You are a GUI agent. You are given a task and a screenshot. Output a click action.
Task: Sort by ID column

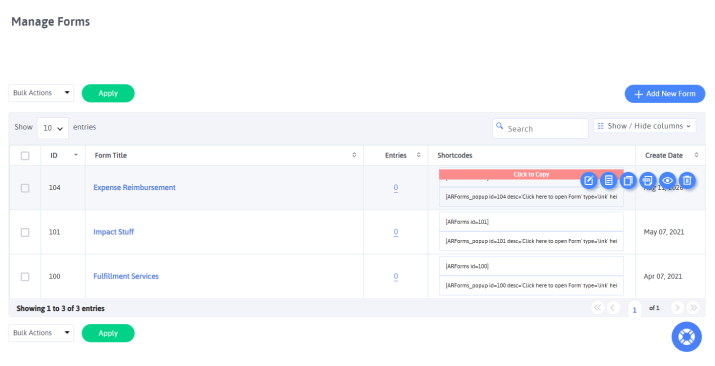[76, 155]
